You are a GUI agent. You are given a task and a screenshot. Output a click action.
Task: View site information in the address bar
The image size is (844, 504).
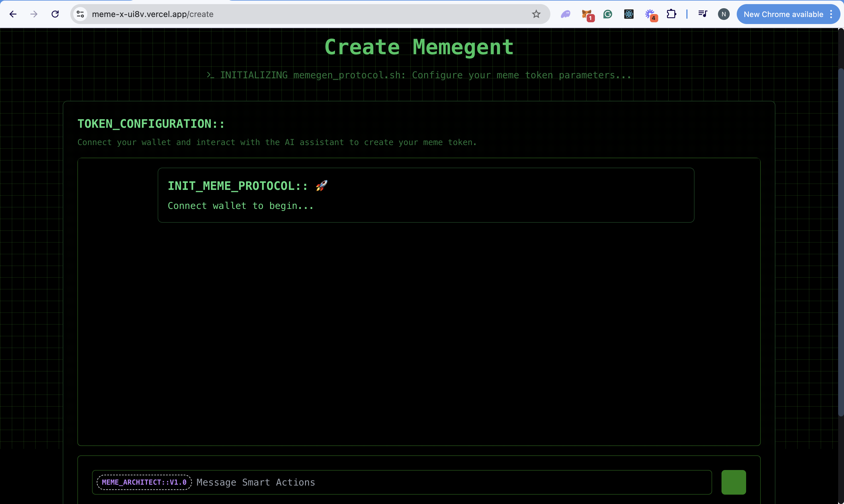81,14
